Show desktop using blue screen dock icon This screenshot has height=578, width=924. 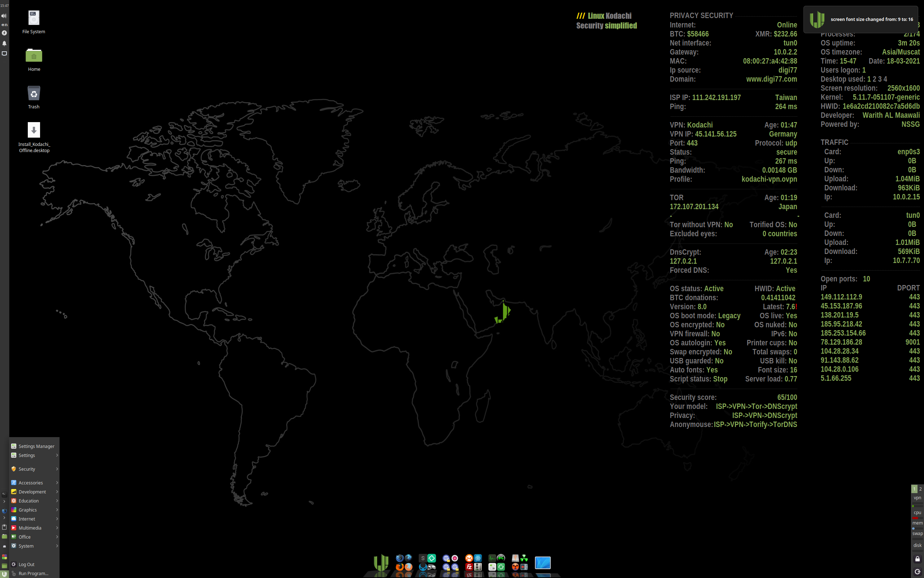click(x=543, y=563)
